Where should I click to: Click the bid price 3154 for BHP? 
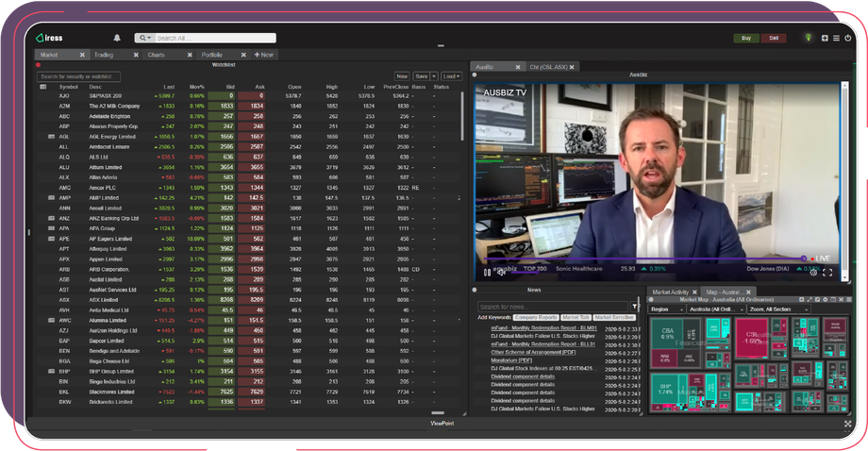click(x=222, y=372)
